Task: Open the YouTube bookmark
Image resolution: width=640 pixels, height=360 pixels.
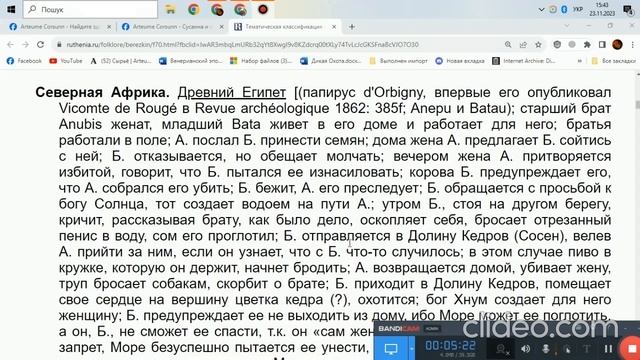Action: coord(65,61)
